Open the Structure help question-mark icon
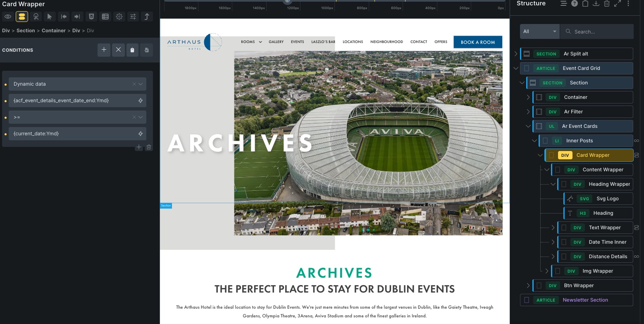This screenshot has width=644, height=324. click(x=575, y=3)
